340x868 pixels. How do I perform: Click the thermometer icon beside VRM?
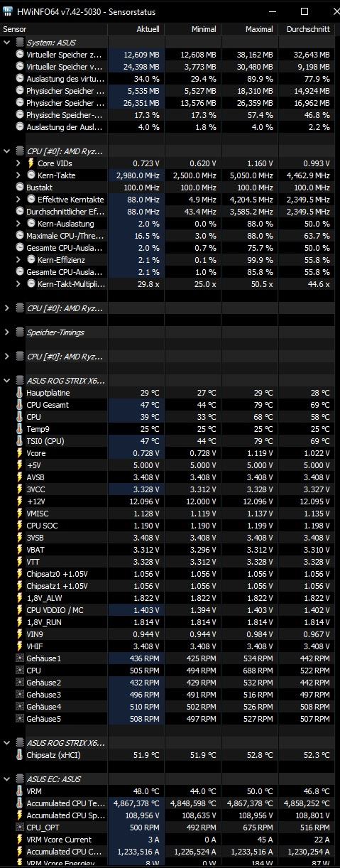pyautogui.click(x=19, y=791)
